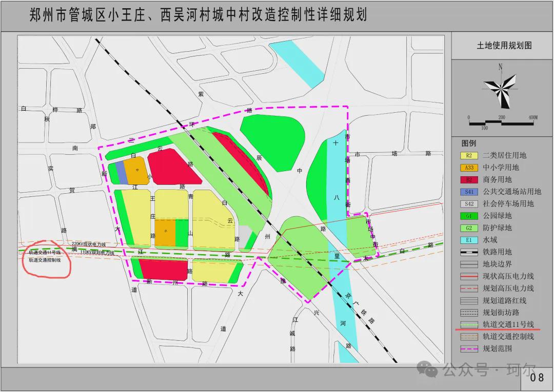Click the 规划道路红线 legend symbol

click(469, 300)
